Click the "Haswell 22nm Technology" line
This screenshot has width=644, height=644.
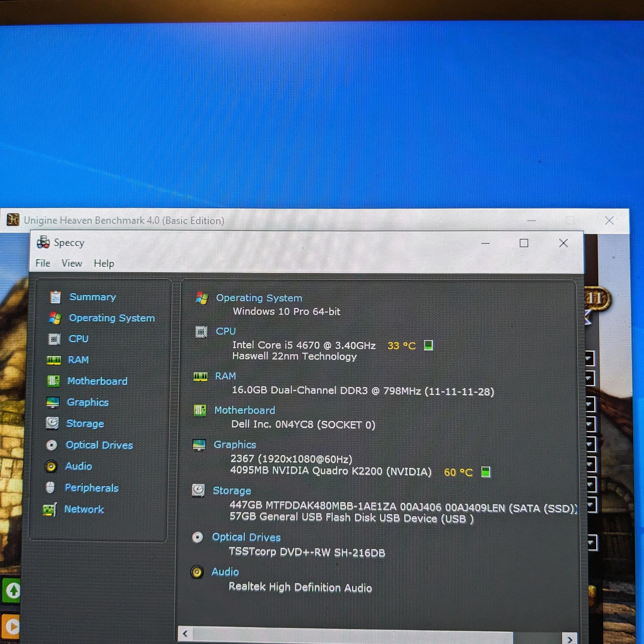click(294, 356)
